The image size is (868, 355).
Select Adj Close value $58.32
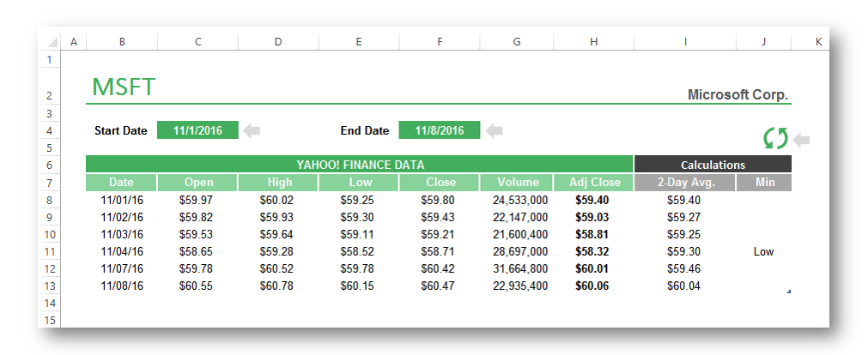(x=592, y=251)
